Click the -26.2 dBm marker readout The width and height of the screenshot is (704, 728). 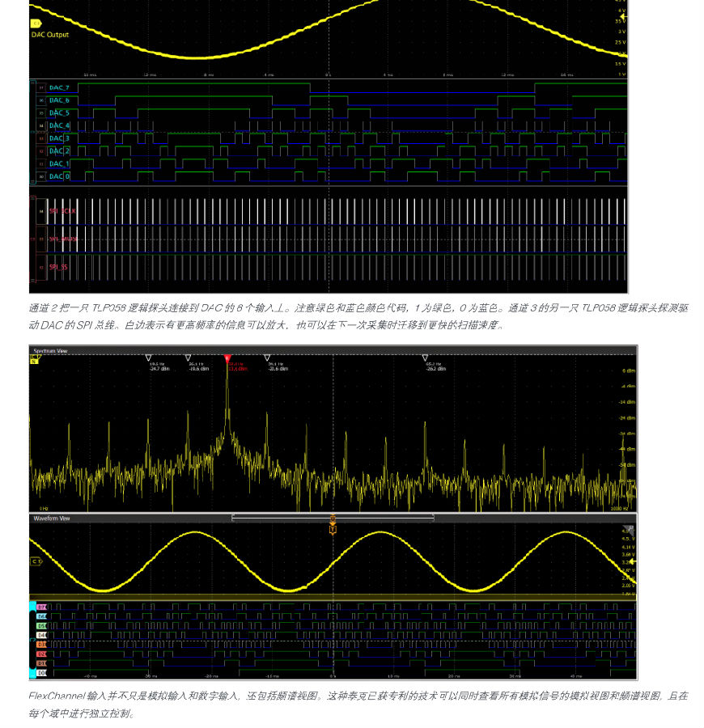[435, 366]
